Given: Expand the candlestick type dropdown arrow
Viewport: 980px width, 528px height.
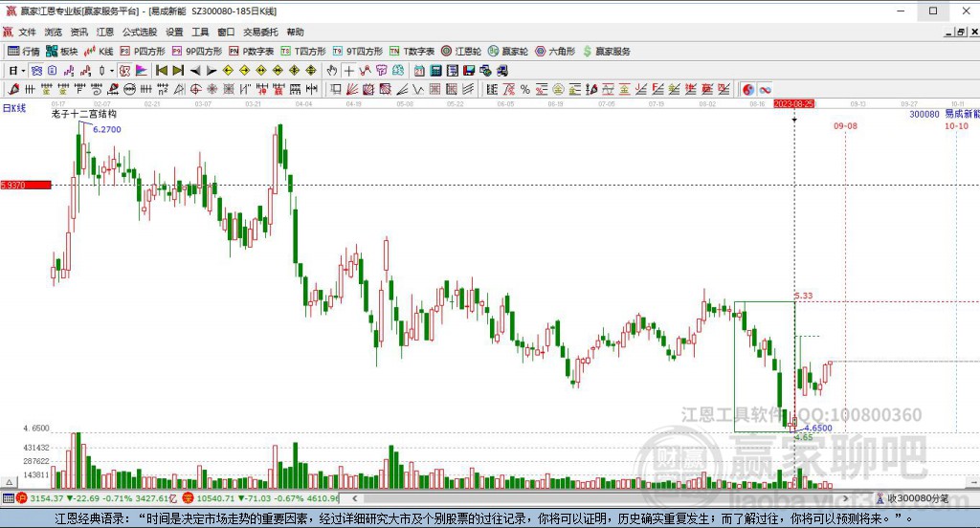Looking at the screenshot, I should 111,71.
